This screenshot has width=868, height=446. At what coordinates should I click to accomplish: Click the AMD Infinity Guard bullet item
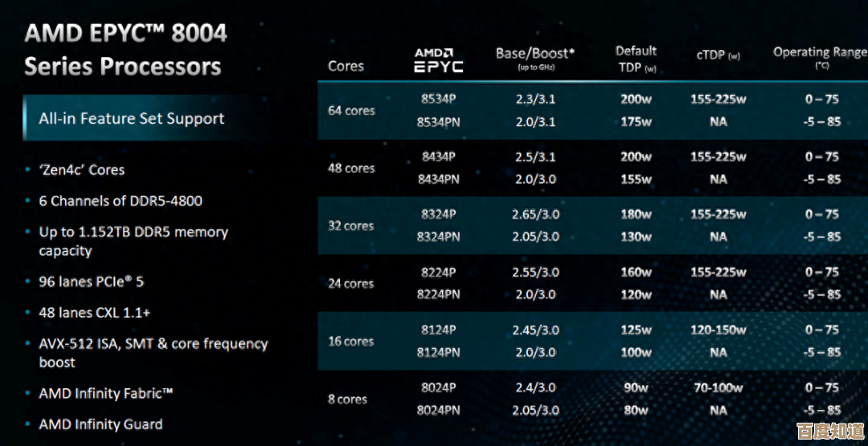coord(100,424)
